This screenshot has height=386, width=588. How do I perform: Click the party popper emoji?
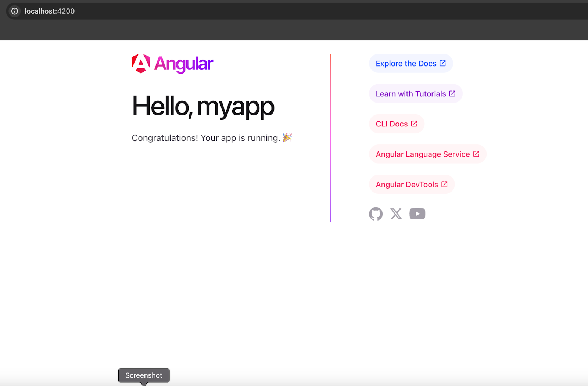pos(287,137)
